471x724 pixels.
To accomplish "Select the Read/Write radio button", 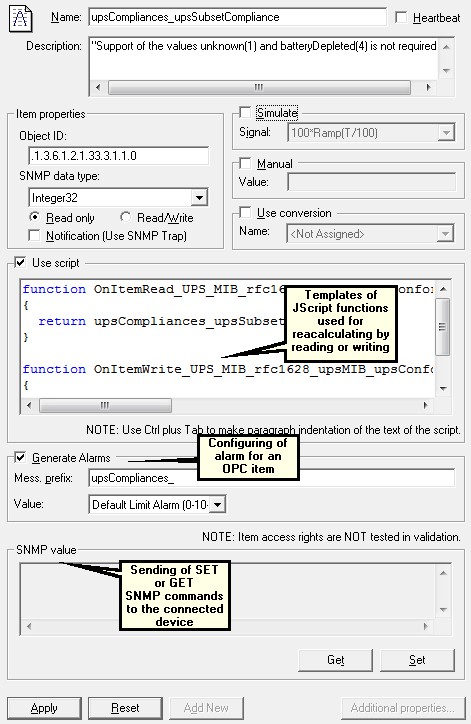I will [125, 217].
